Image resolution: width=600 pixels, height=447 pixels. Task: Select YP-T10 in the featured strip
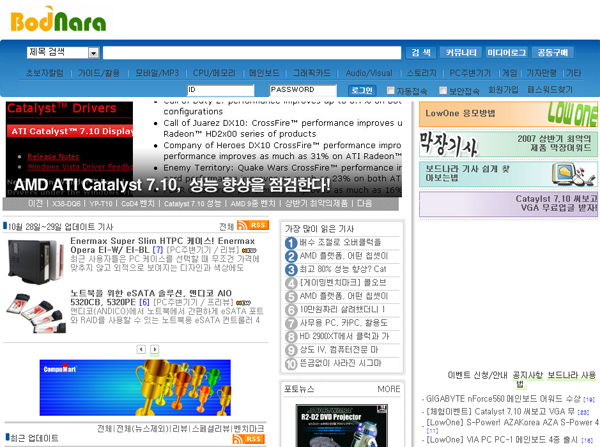(101, 204)
